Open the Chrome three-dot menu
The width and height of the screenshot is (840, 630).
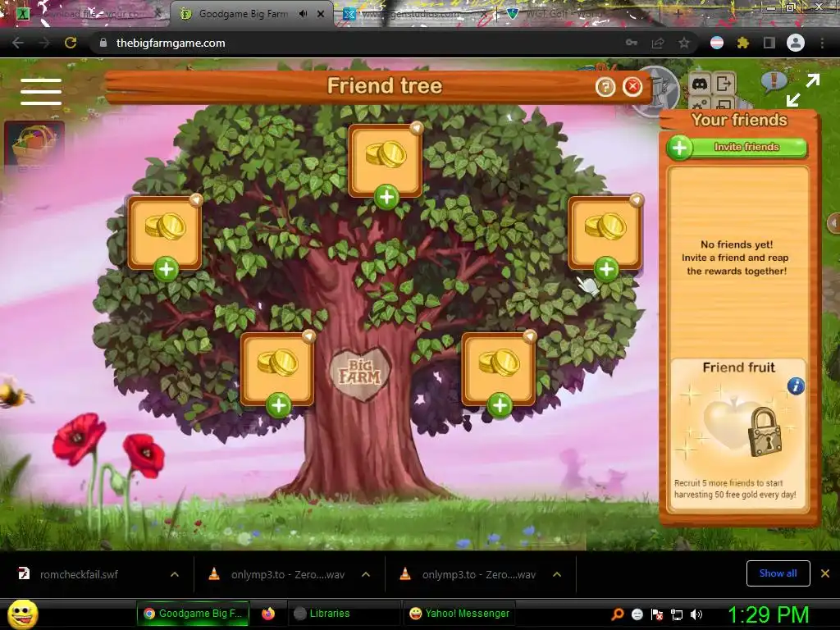pos(822,43)
